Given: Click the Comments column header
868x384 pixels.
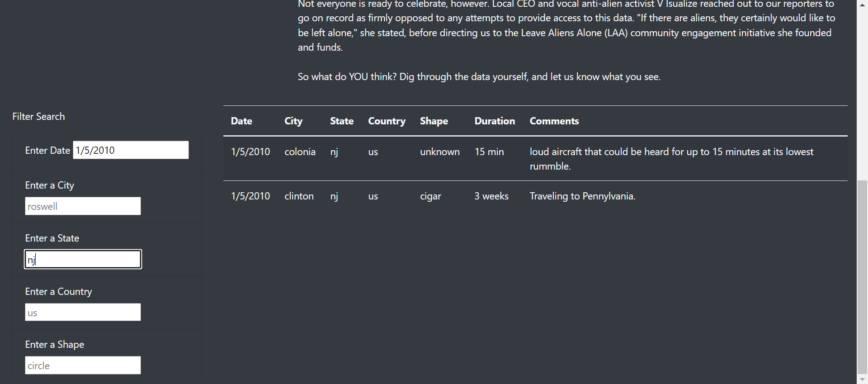Looking at the screenshot, I should 554,121.
